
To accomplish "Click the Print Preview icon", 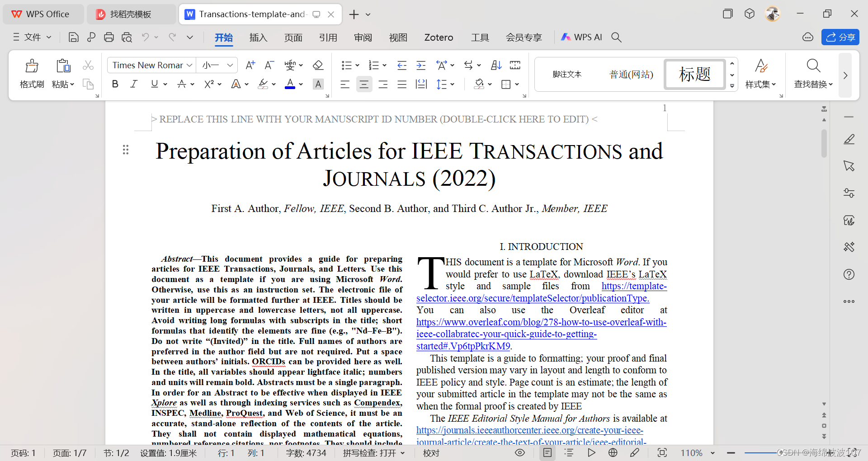I will 127,37.
